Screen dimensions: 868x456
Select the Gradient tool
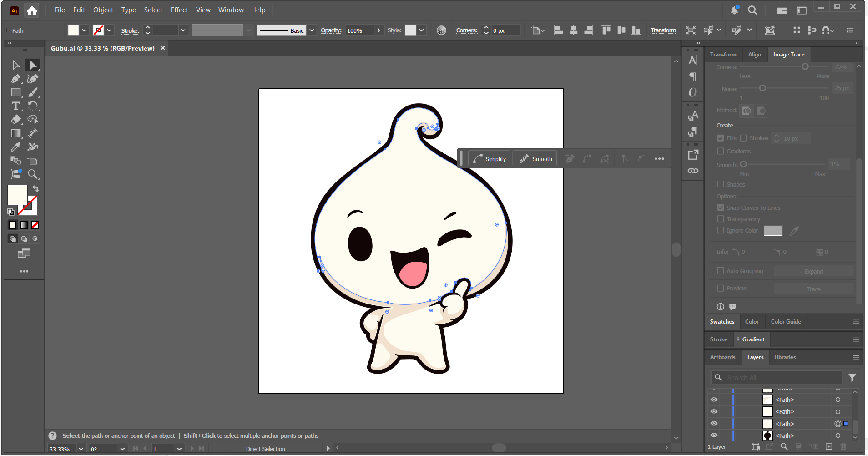(15, 133)
